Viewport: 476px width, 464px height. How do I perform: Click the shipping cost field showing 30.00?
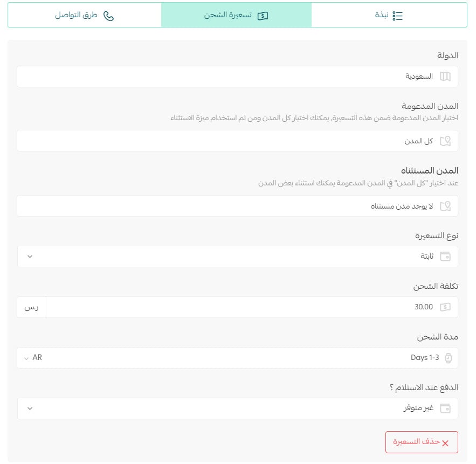tap(252, 307)
